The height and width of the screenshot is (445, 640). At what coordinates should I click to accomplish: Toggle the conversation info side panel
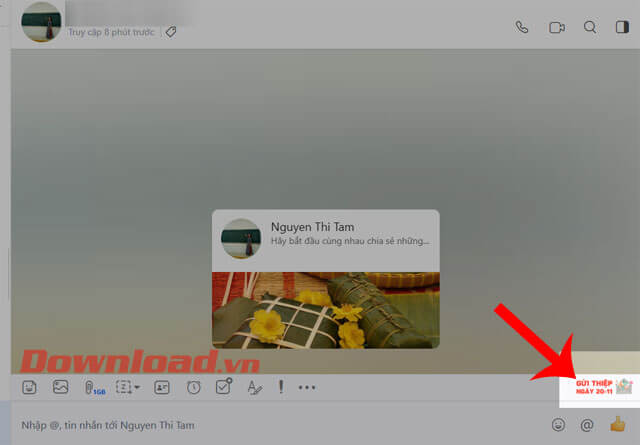621,27
